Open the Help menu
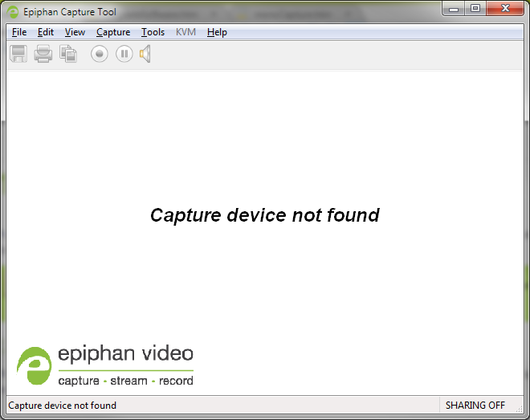This screenshot has height=420, width=530. pos(217,32)
